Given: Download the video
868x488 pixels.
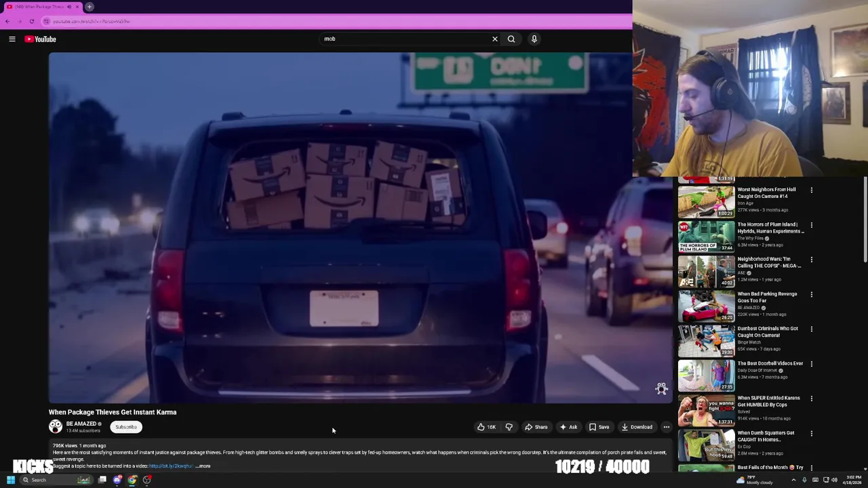Looking at the screenshot, I should click(x=637, y=427).
